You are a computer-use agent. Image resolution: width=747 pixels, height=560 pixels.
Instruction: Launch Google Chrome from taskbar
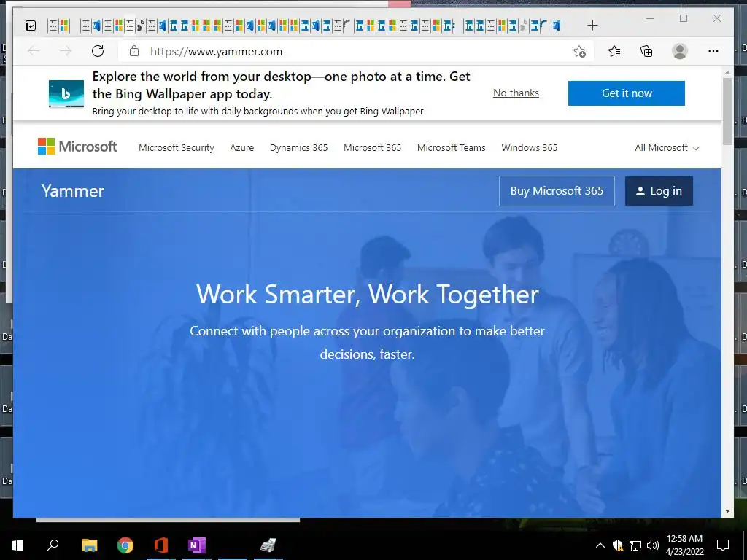pos(125,545)
